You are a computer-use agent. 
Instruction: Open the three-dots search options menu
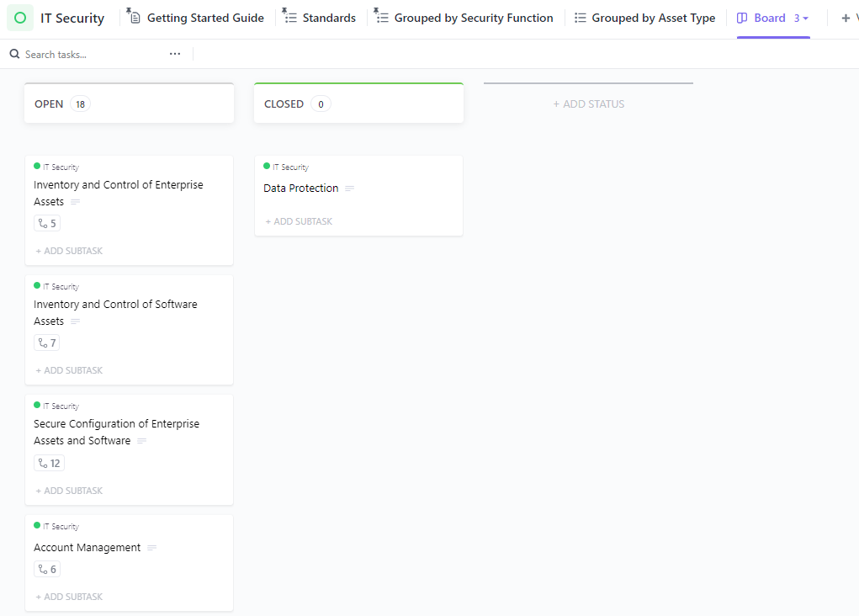coord(175,54)
